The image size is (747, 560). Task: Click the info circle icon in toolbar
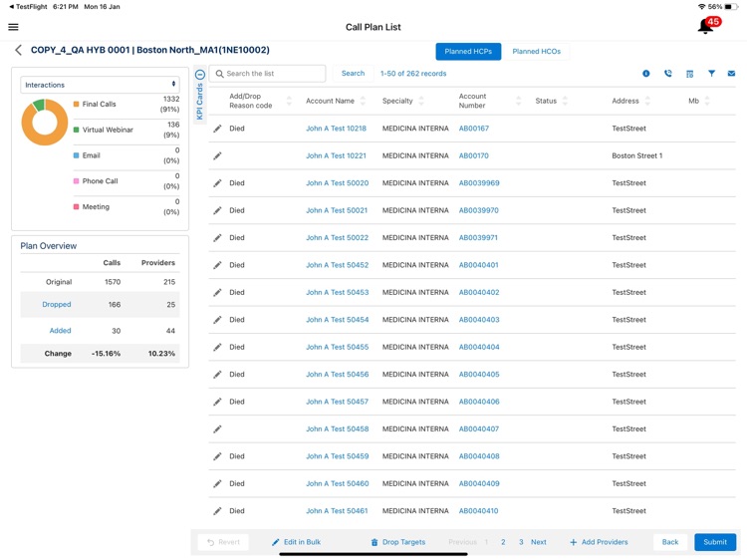[646, 74]
